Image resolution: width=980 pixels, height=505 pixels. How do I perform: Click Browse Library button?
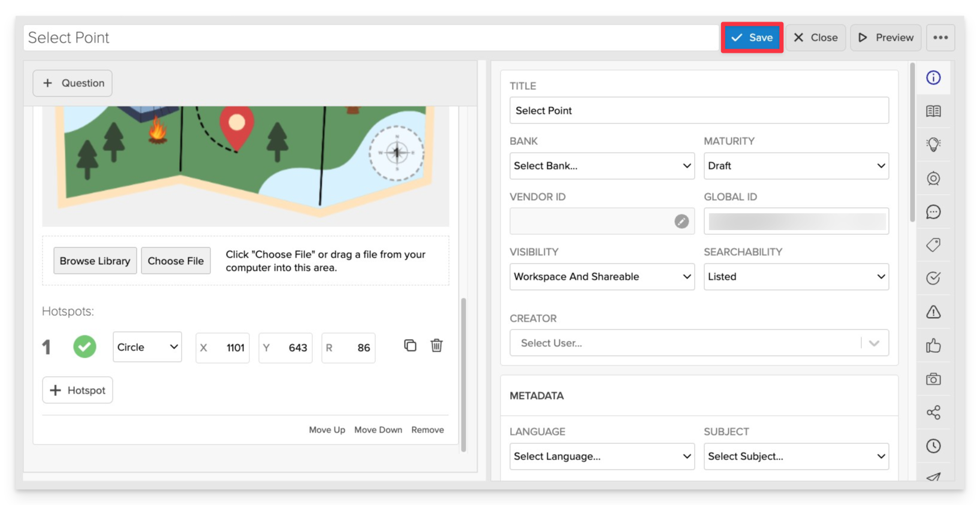point(95,261)
